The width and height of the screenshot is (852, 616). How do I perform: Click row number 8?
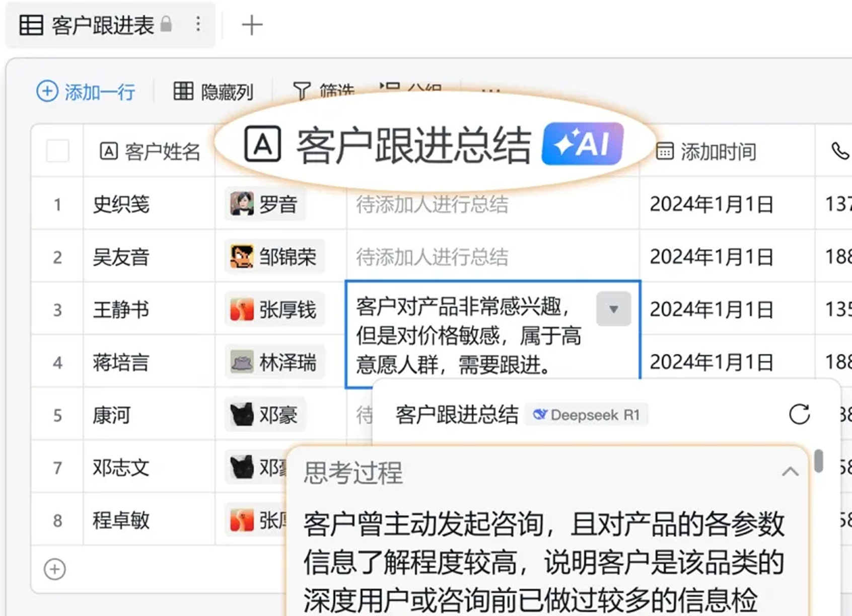[57, 520]
